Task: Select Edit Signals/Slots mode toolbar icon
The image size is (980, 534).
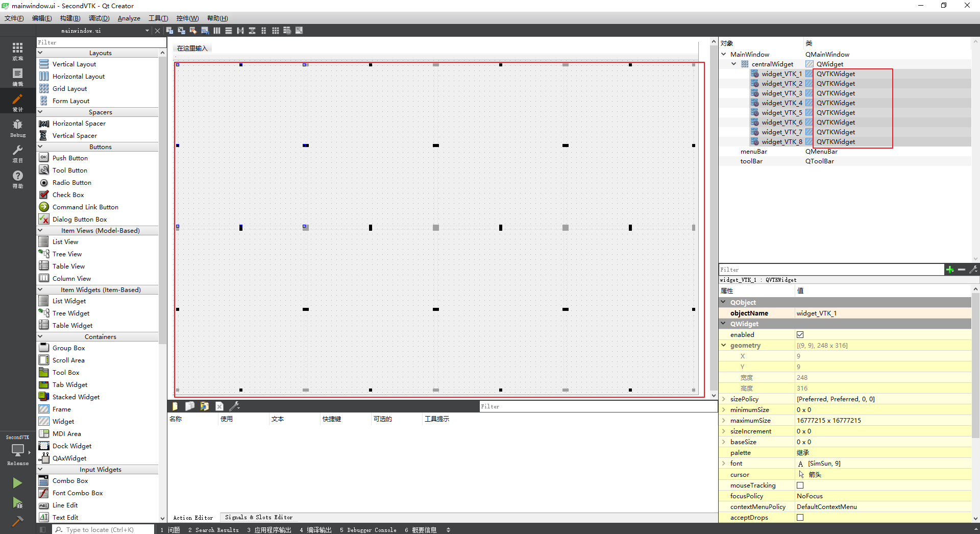Action: coord(181,31)
